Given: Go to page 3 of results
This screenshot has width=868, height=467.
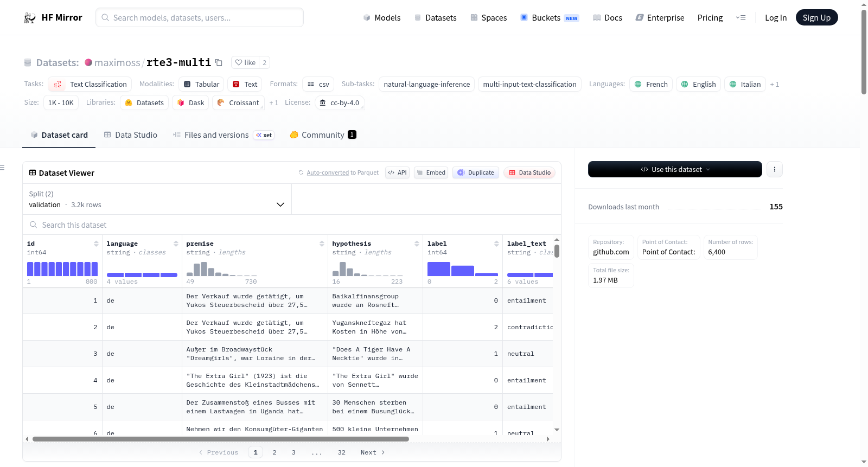Looking at the screenshot, I should pos(293,452).
